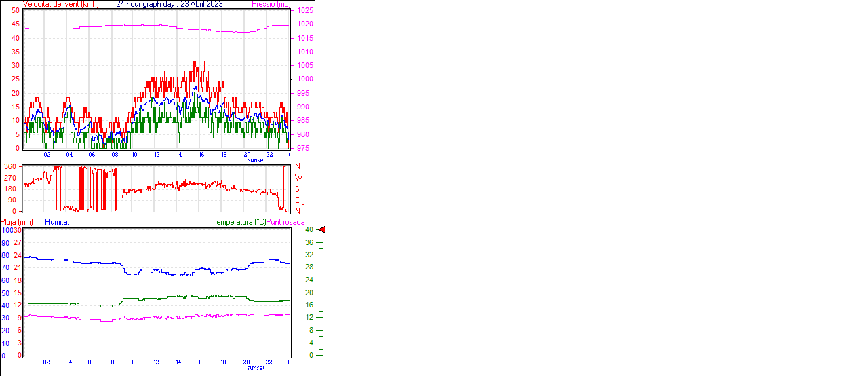Click the 'Punt rosada' legend label
868x376 pixels.
coord(285,222)
